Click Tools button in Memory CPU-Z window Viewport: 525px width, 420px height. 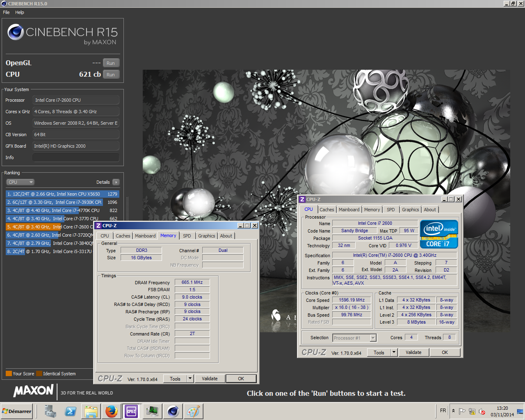(175, 379)
